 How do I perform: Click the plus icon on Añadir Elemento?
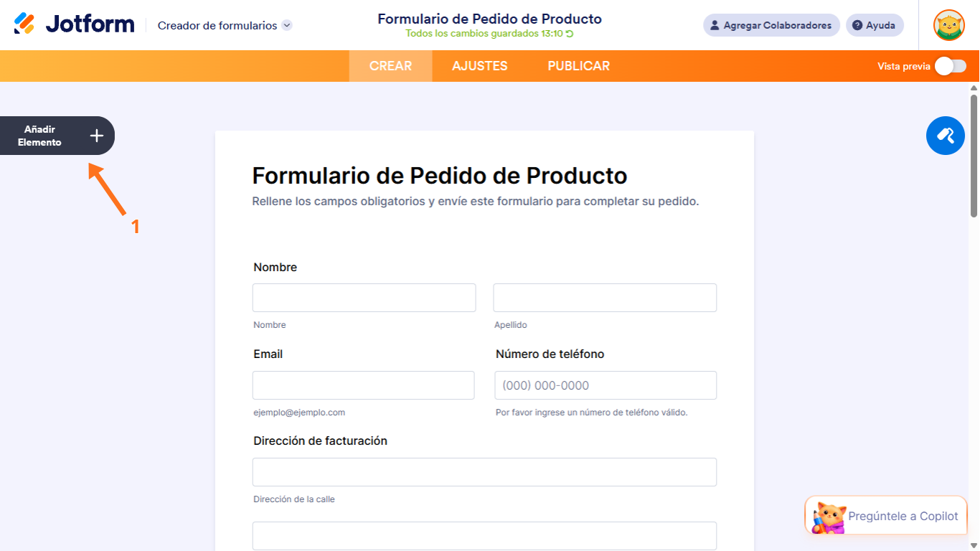point(96,135)
